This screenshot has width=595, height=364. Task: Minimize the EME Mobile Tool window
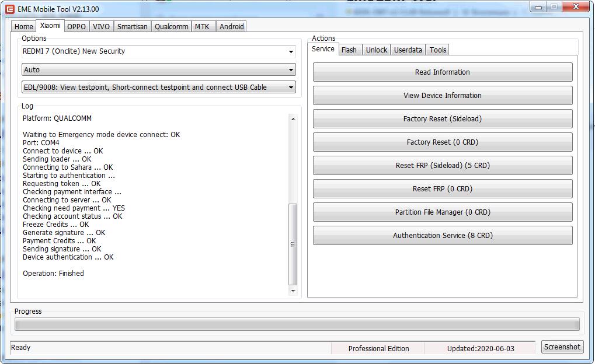(538, 7)
